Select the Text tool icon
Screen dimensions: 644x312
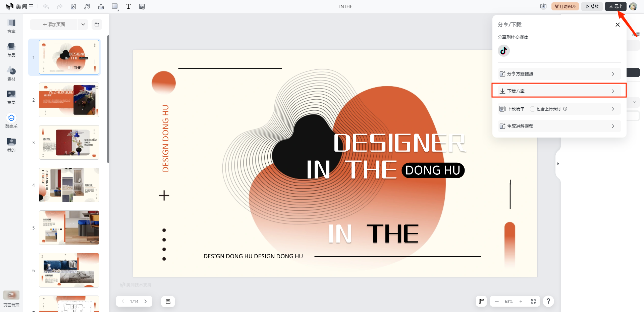pyautogui.click(x=128, y=6)
